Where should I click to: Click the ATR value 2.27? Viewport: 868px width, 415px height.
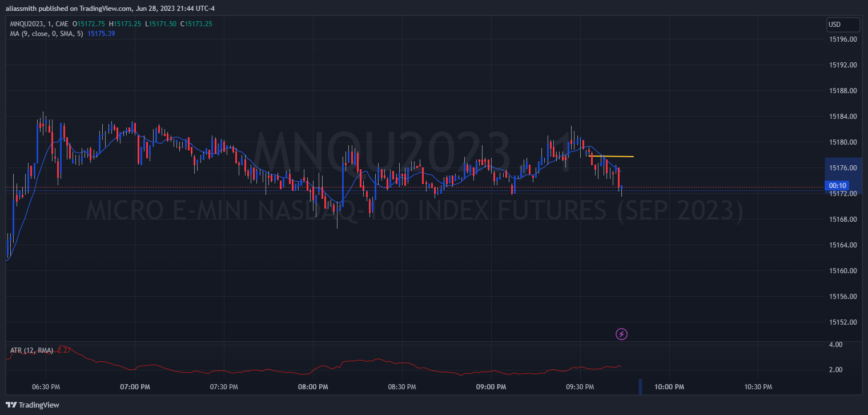point(63,350)
